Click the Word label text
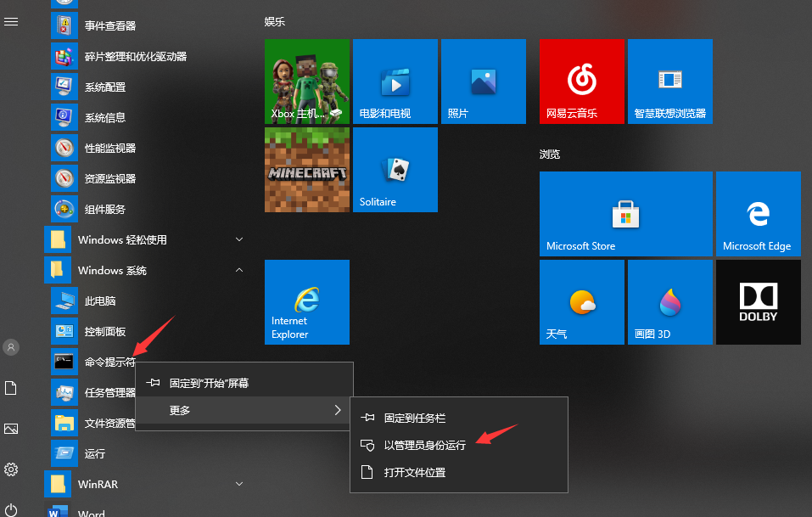812x517 pixels. 91,513
